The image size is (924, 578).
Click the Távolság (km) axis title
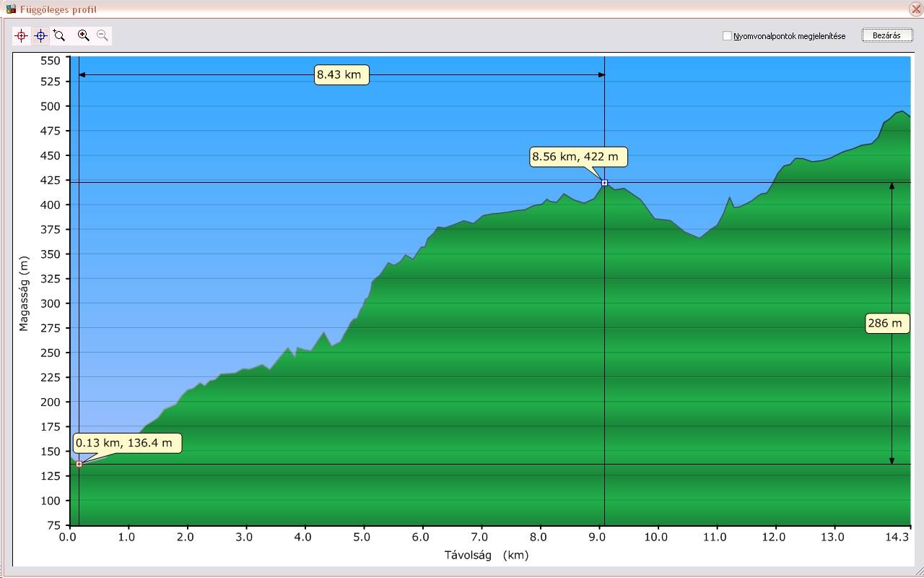click(486, 555)
